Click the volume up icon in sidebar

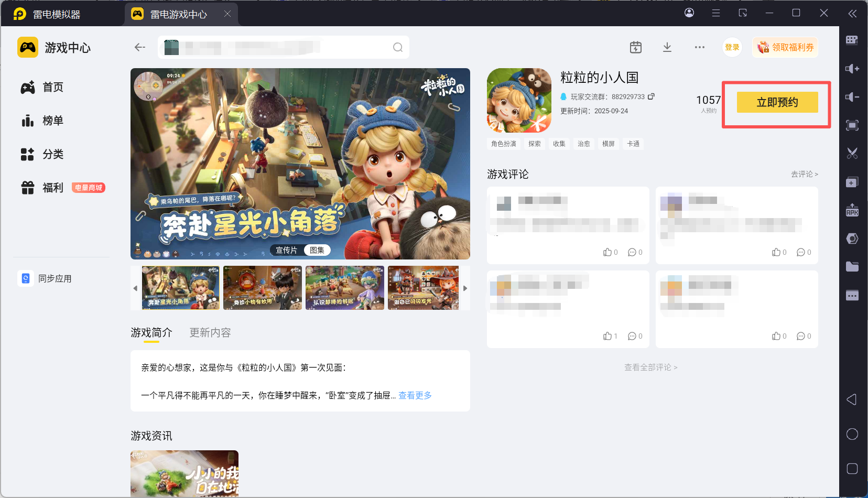pyautogui.click(x=852, y=69)
